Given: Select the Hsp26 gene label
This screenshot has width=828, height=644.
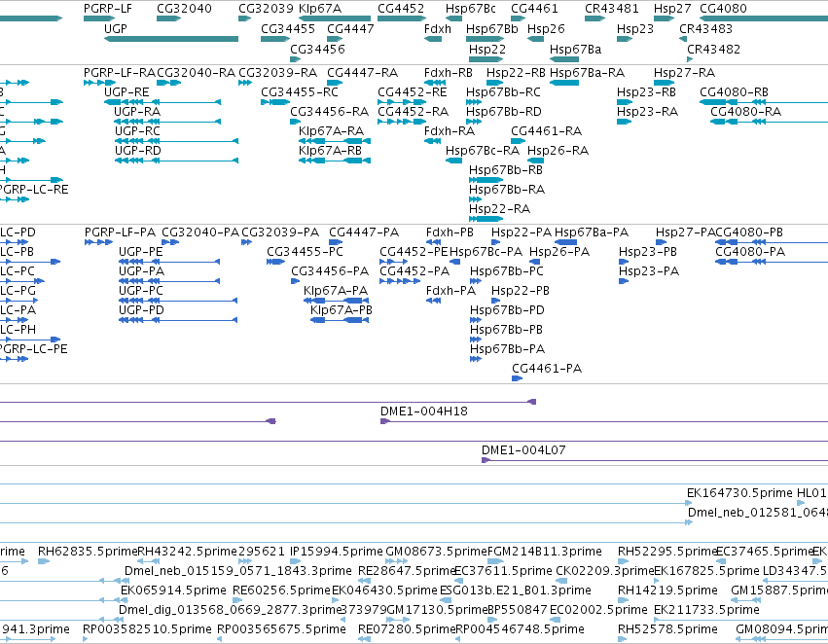Looking at the screenshot, I should point(546,28).
